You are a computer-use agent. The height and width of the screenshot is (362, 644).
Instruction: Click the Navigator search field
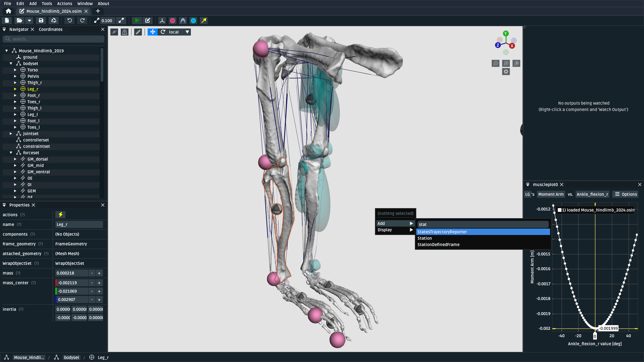click(53, 39)
